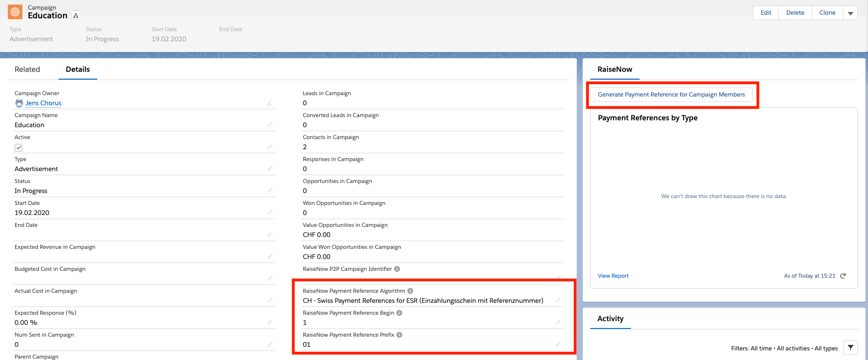Edit Actual Cost in Campaign pencil icon
Screen dimensions: 868x360
click(x=270, y=300)
